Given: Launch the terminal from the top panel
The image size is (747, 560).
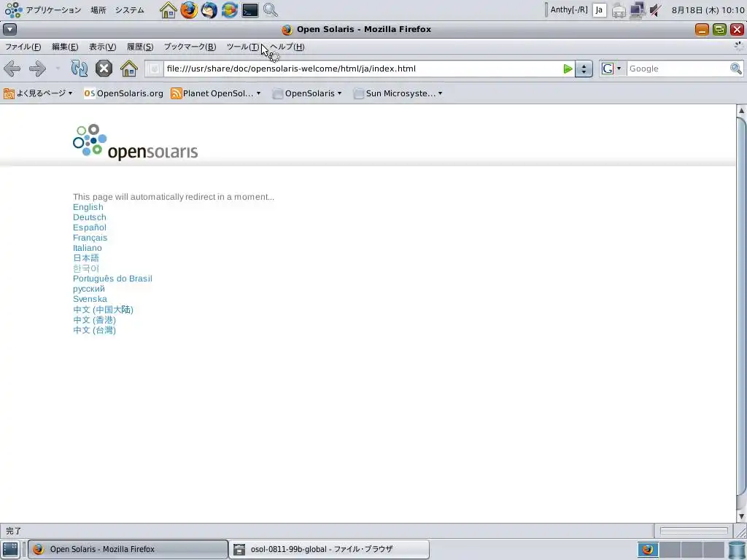Looking at the screenshot, I should 250,10.
